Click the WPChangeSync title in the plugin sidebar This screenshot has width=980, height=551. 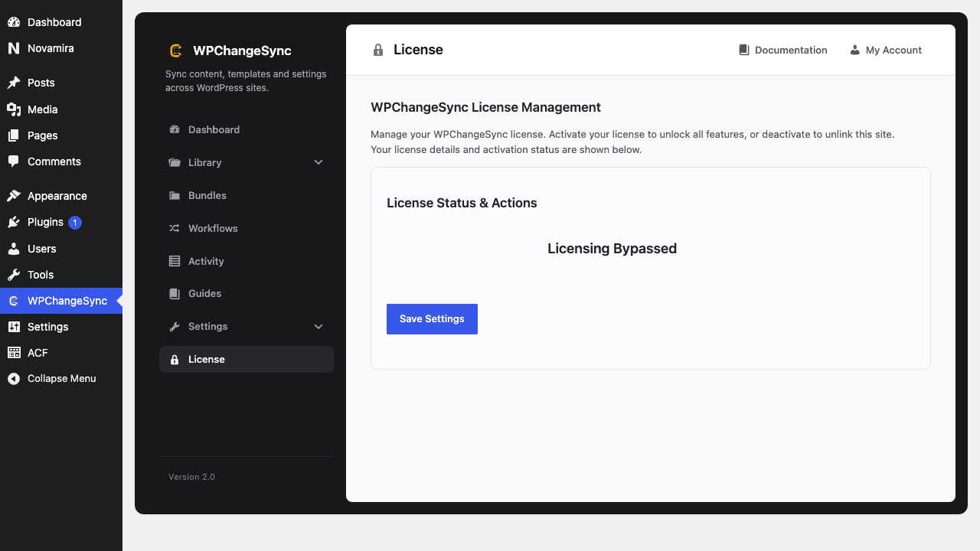(x=242, y=51)
